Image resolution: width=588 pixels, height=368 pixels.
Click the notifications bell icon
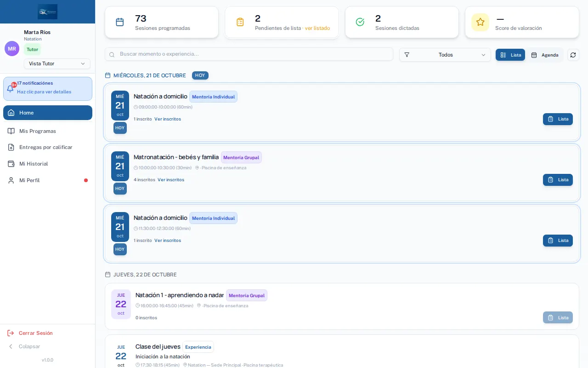click(x=10, y=89)
